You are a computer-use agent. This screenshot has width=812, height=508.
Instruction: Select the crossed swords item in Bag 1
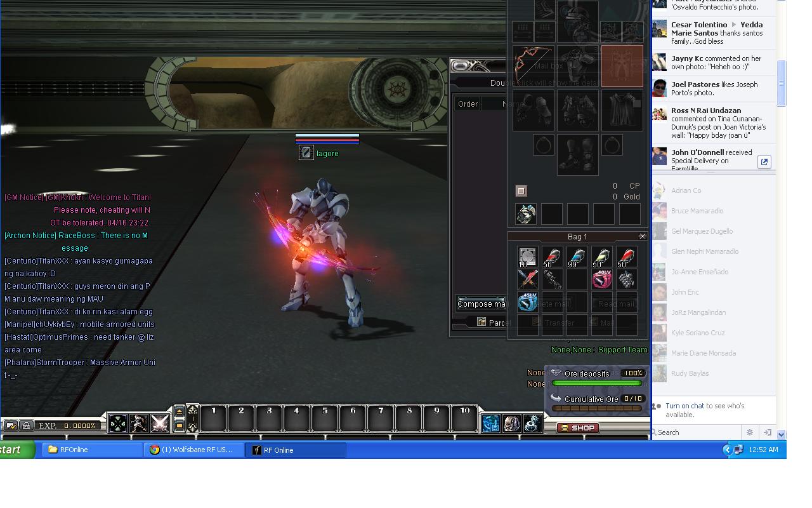pos(527,279)
